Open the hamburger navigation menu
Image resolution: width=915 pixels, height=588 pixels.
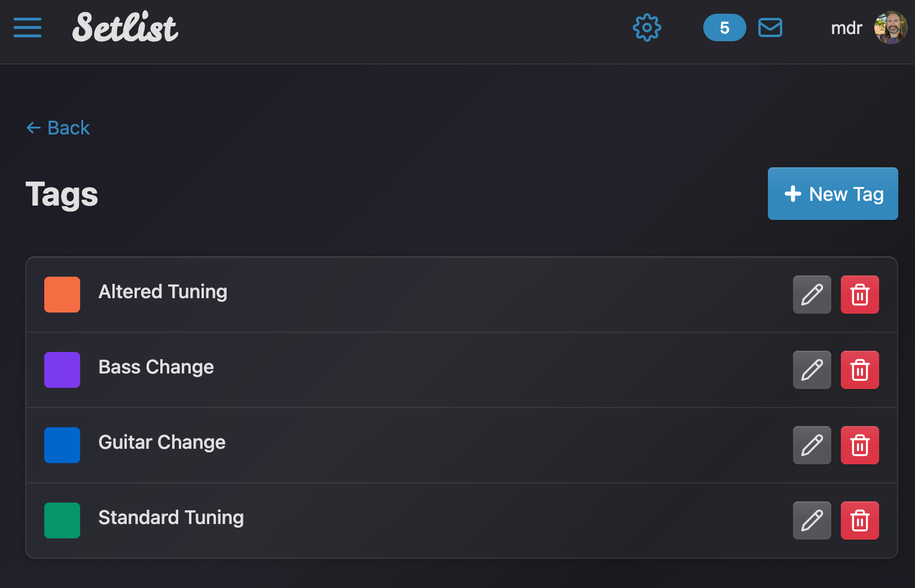(x=28, y=27)
